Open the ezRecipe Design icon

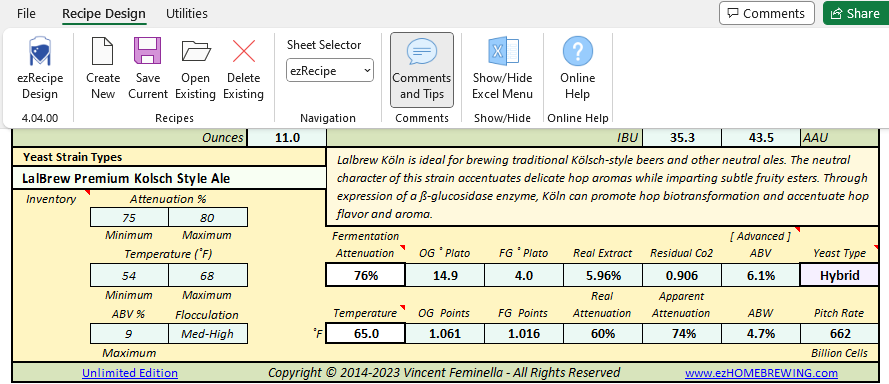(40, 69)
